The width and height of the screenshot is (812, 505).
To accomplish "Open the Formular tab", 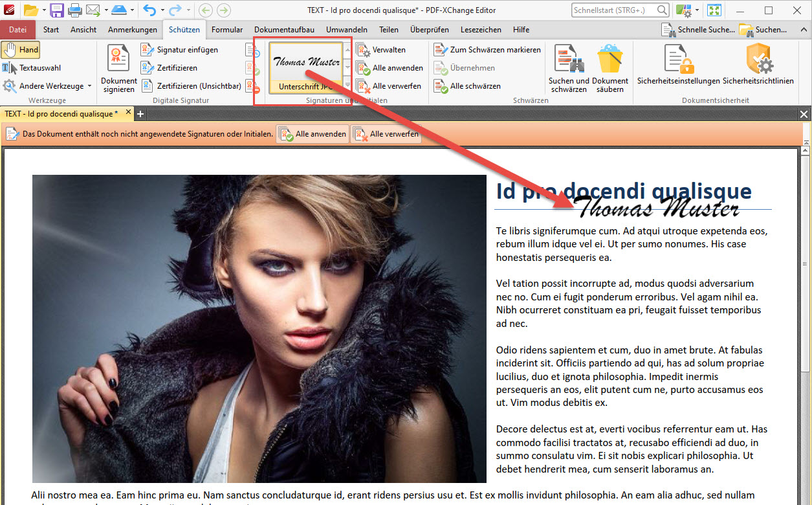I will click(x=227, y=30).
